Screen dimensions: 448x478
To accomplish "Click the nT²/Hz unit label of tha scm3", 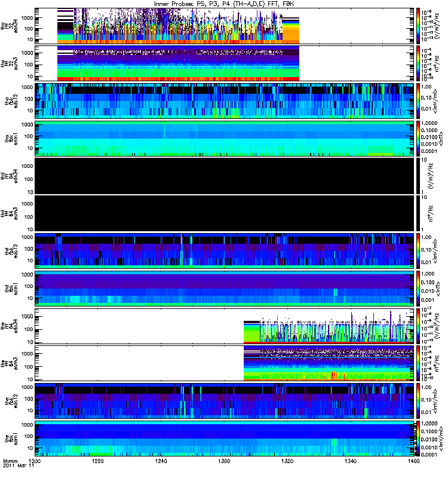I will [437, 63].
